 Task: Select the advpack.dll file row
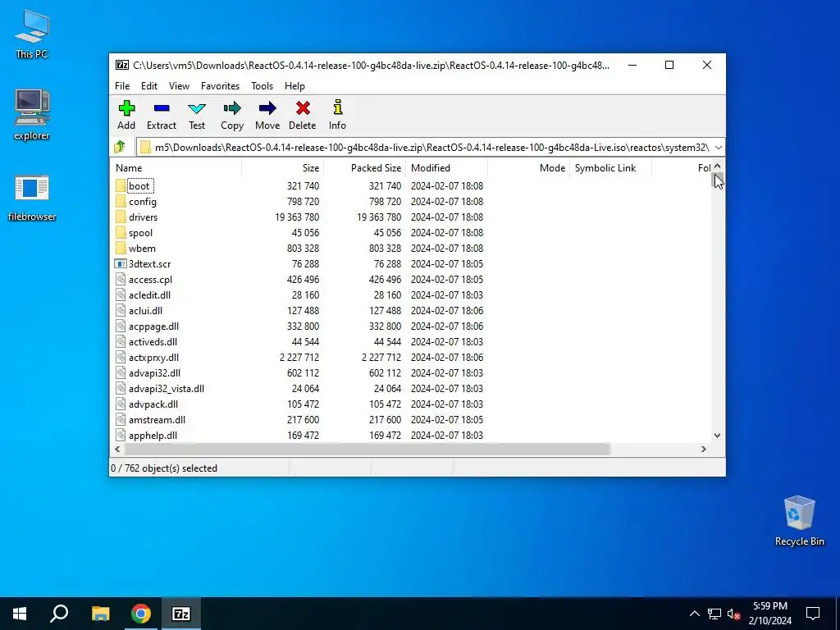[299, 404]
